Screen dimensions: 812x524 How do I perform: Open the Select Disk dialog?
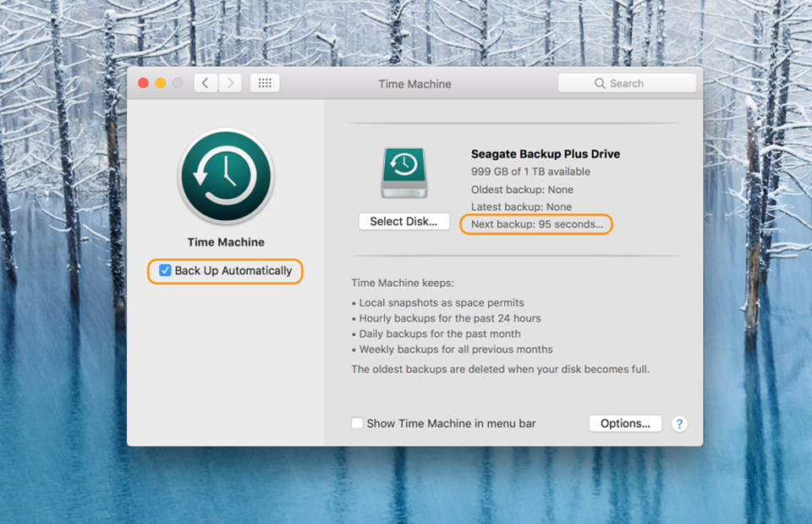(x=403, y=221)
